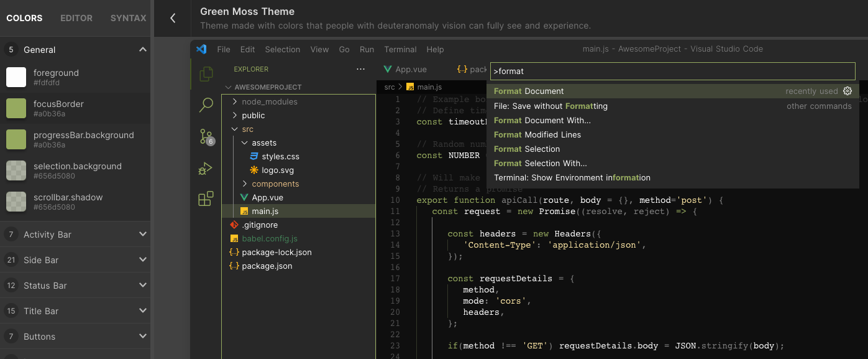This screenshot has width=868, height=359.
Task: Pick the progressBar.background color swatch
Action: (x=16, y=139)
